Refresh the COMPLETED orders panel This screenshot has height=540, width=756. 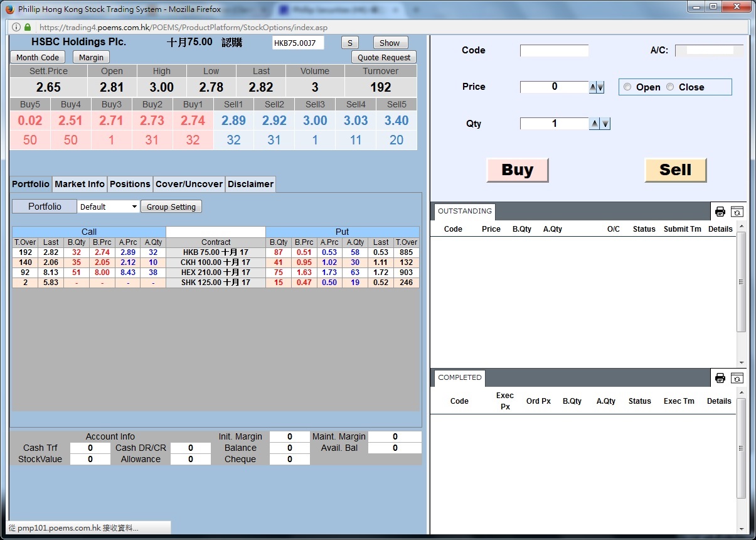(x=737, y=378)
